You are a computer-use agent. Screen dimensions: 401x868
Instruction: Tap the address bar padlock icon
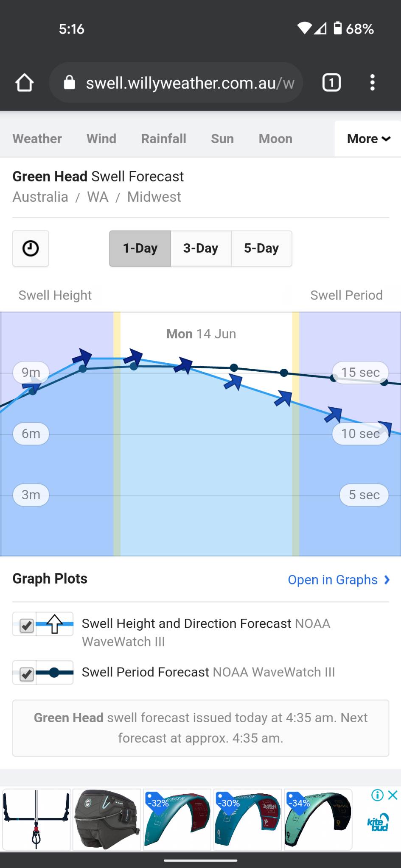[69, 83]
